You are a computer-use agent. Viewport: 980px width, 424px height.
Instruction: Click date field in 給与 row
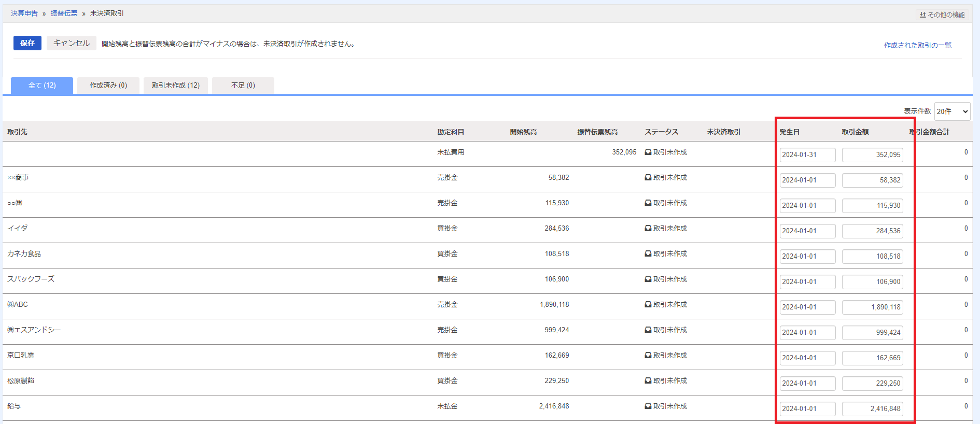pyautogui.click(x=808, y=409)
